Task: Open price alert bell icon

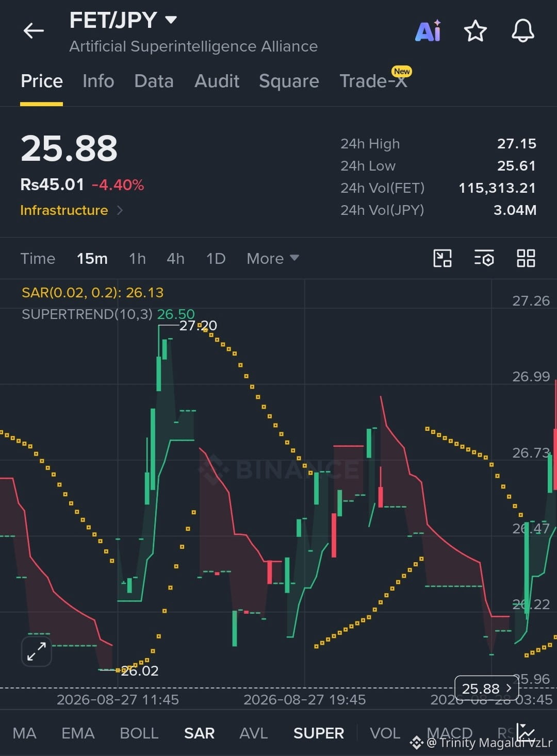Action: coord(522,31)
